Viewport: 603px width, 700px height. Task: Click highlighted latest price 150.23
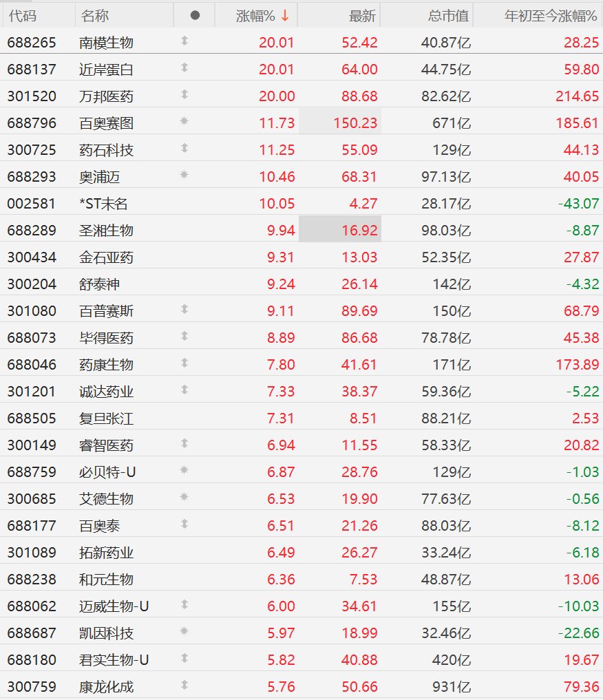pos(355,123)
